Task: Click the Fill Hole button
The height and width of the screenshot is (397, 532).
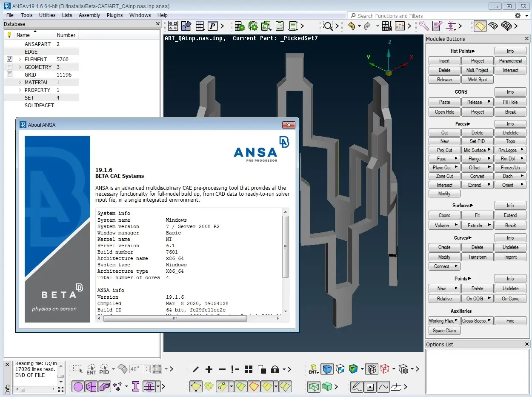Action: (x=510, y=102)
